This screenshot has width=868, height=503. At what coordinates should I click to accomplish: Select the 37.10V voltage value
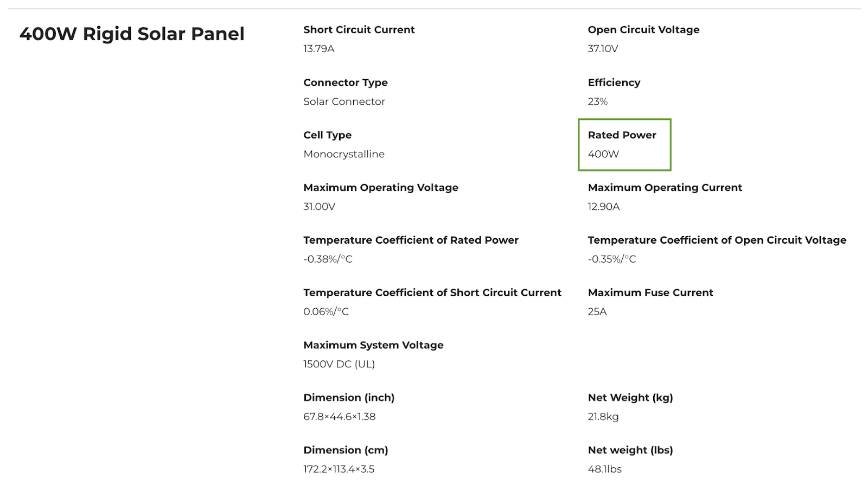click(603, 49)
